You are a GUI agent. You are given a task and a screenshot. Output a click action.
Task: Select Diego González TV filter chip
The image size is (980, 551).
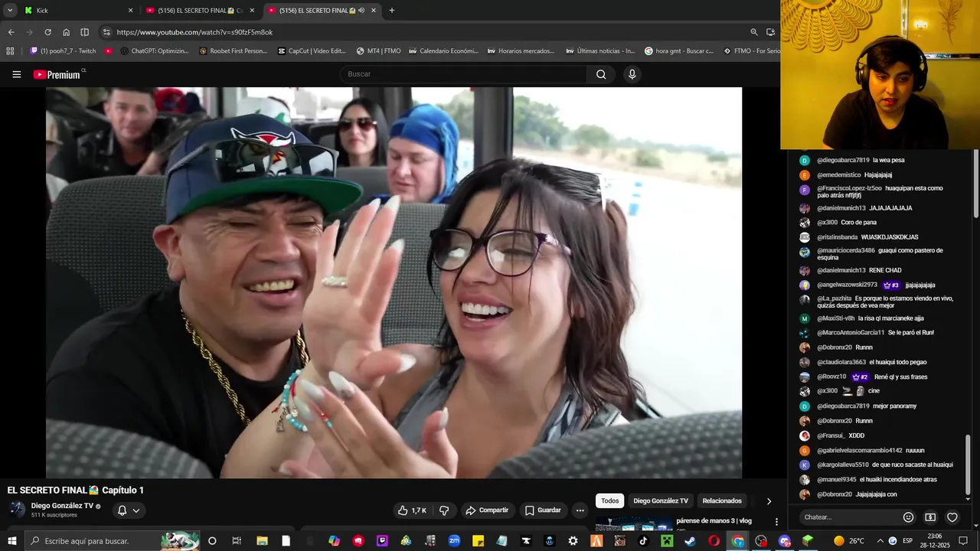pos(661,501)
